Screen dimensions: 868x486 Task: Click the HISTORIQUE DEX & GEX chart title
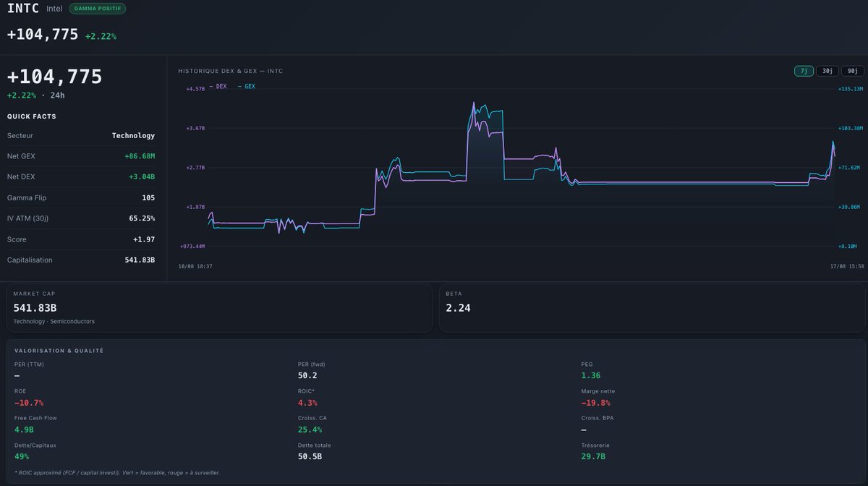231,71
